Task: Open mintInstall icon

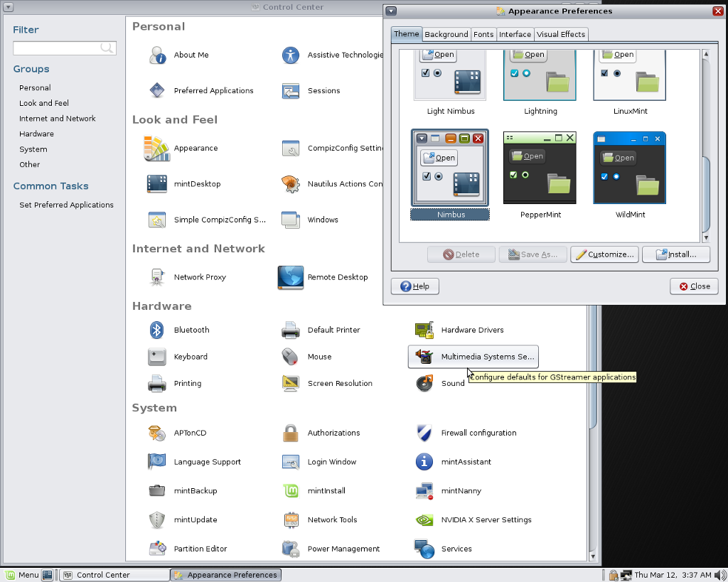Action: (x=291, y=490)
